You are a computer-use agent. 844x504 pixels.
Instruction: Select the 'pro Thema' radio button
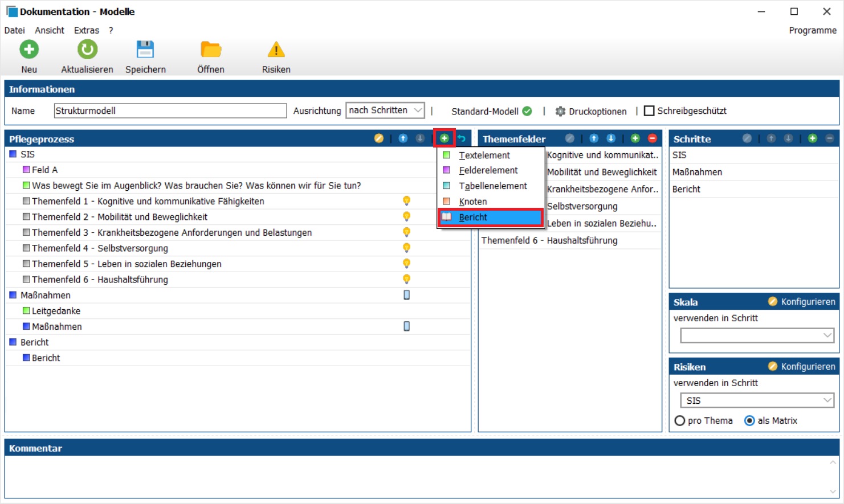click(x=680, y=421)
